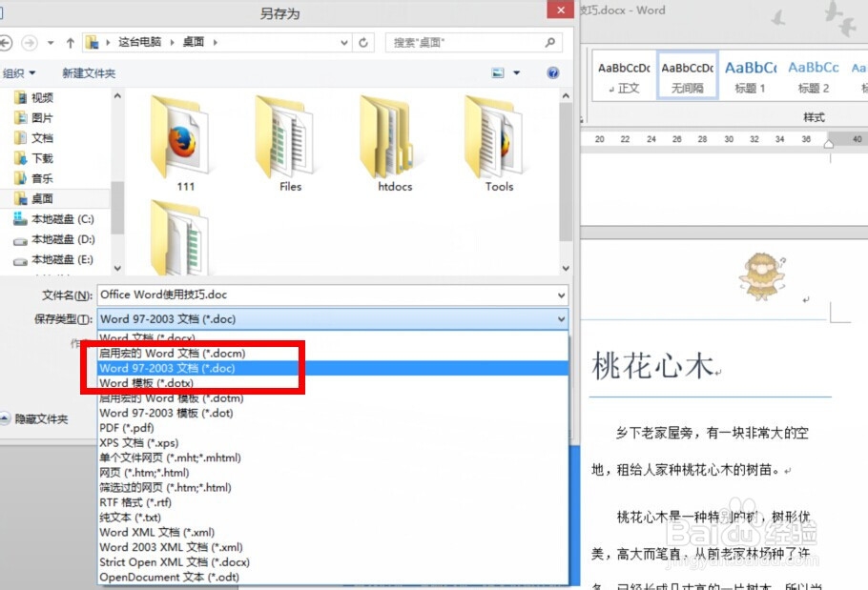The height and width of the screenshot is (590, 868).
Task: Click navigation pane scroll down arrow
Action: (117, 268)
